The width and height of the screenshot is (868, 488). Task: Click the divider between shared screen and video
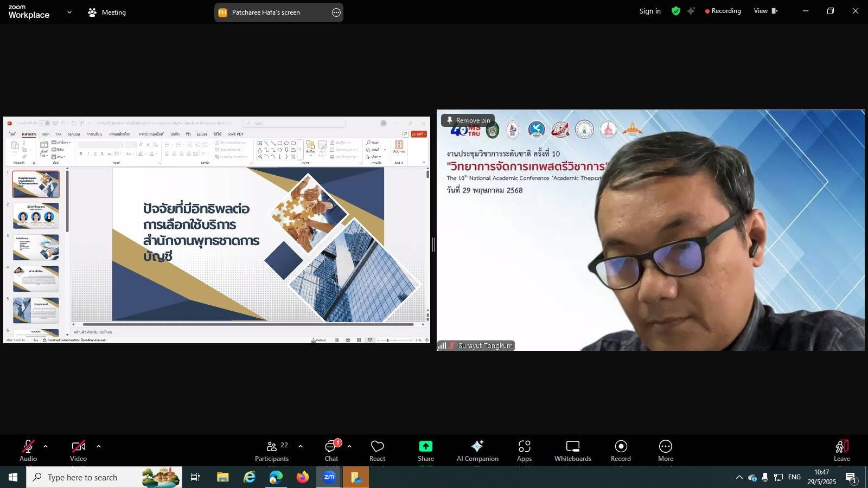(433, 245)
